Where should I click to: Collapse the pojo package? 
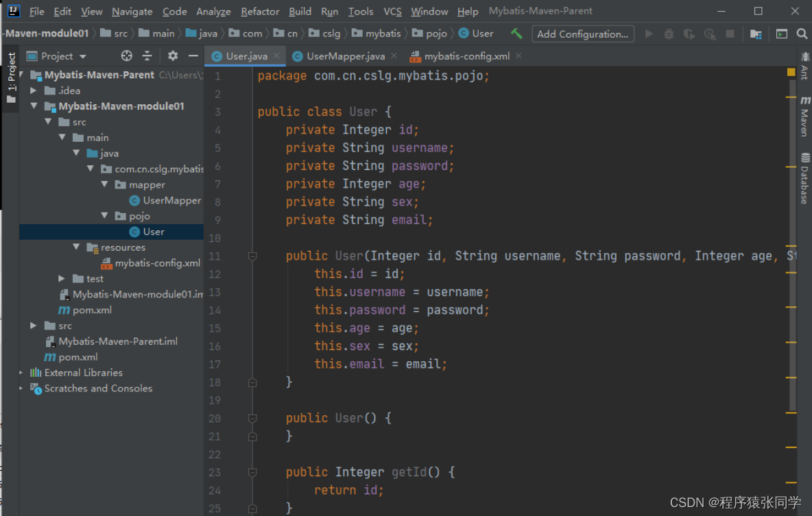104,216
